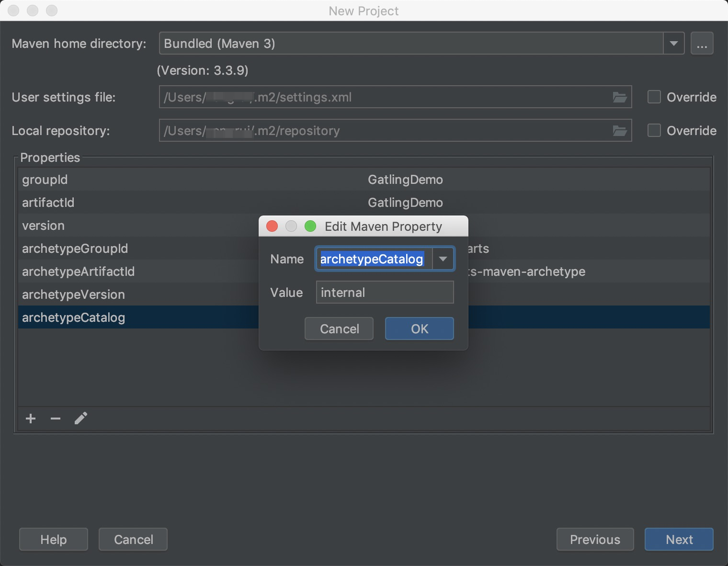Close the Edit Maven Property dialog red button
This screenshot has height=566, width=728.
pos(272,226)
